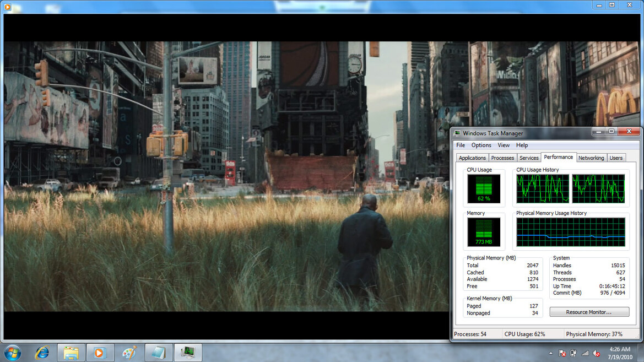Click the physical memory Total value 2047
Viewport: 644px width, 362px height.
[x=532, y=266]
